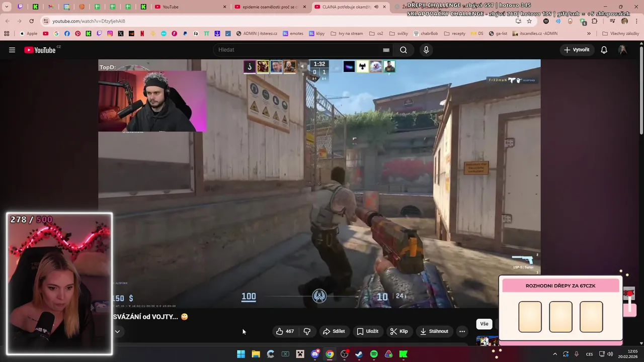The width and height of the screenshot is (644, 362).
Task: Show hidden system tray icons
Action: coord(555,354)
